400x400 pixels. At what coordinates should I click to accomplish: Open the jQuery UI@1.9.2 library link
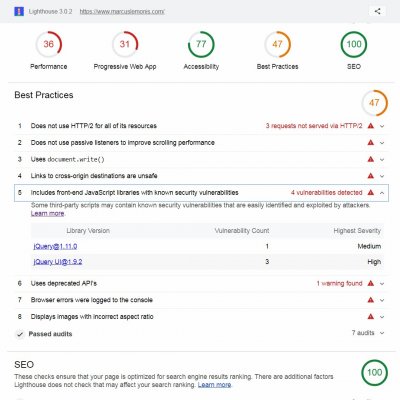58,262
